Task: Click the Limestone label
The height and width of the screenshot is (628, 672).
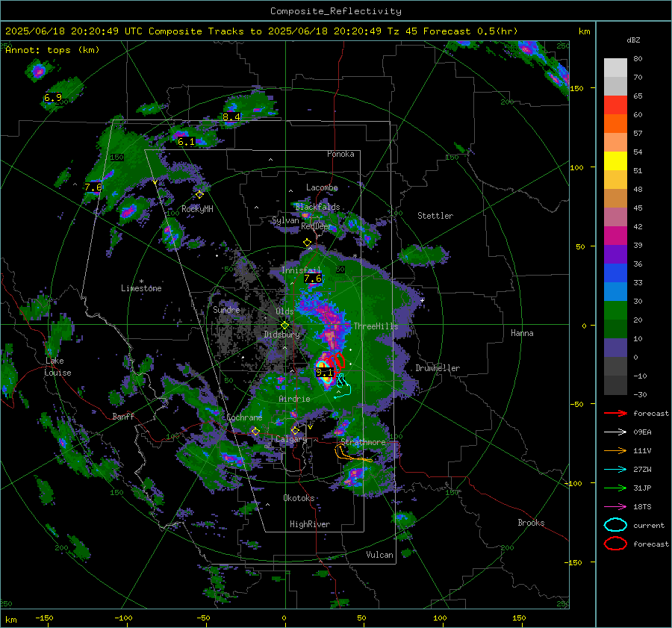Action: click(141, 288)
